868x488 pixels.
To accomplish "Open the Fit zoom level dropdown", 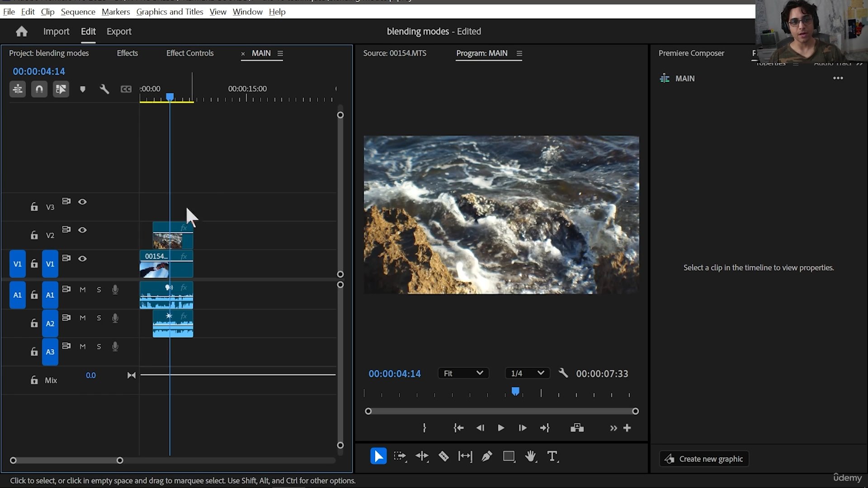I will (x=463, y=373).
